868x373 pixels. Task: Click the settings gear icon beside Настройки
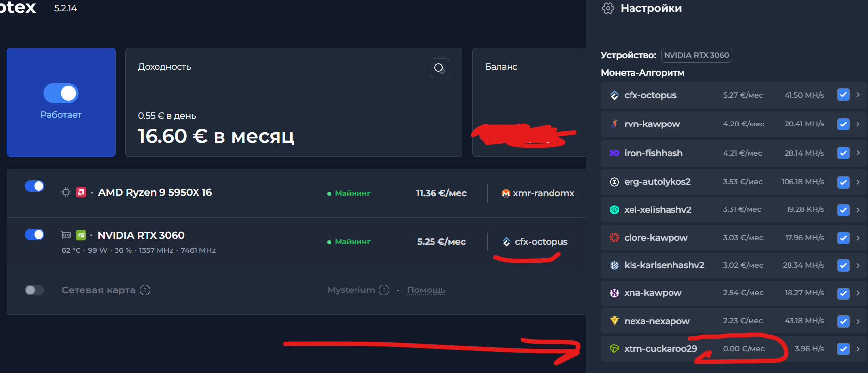608,8
